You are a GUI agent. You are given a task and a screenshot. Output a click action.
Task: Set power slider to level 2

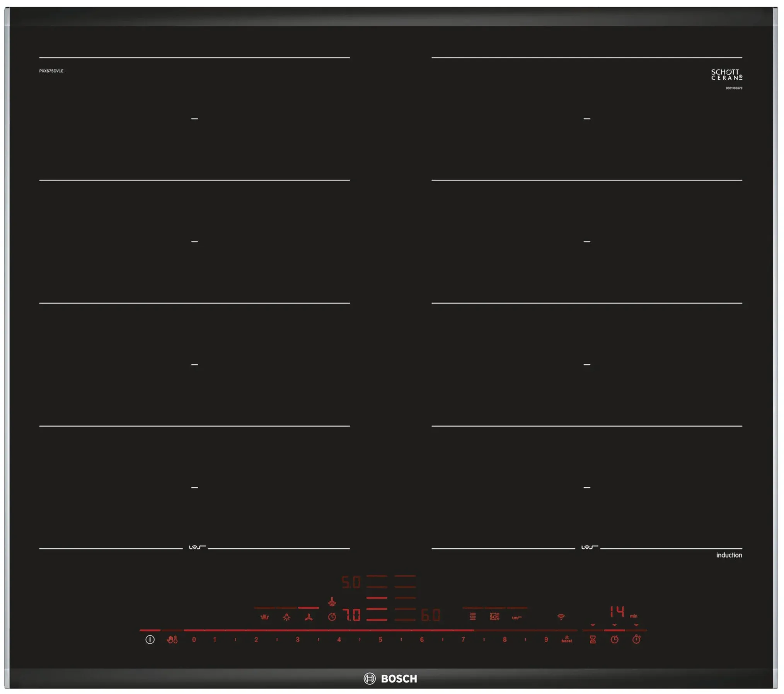(256, 640)
